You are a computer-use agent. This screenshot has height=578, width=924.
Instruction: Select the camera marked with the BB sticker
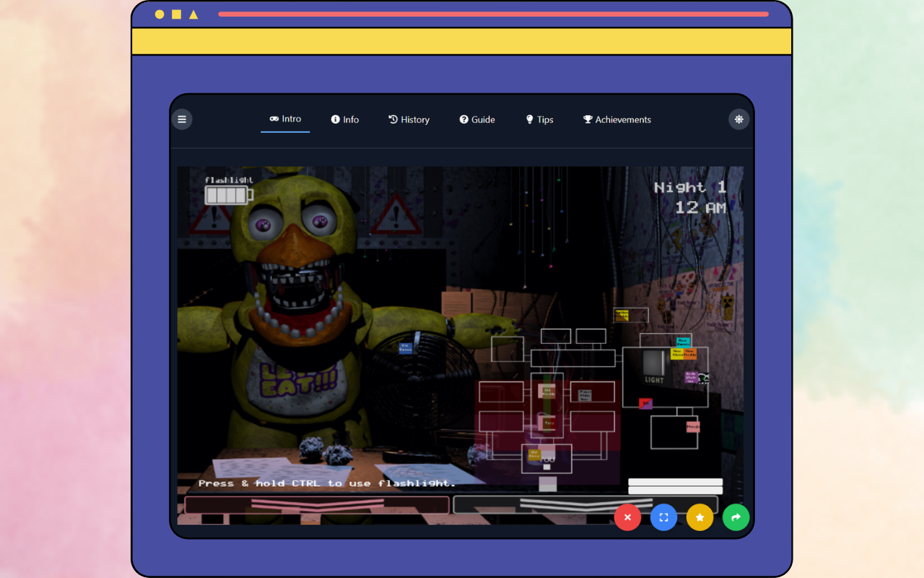(645, 403)
